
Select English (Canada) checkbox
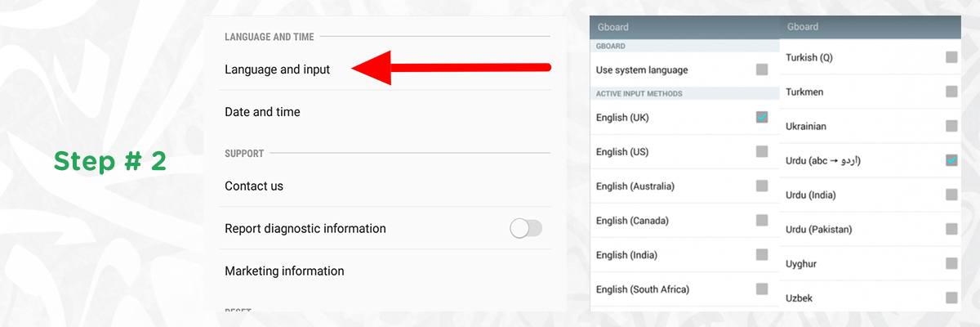pos(762,221)
